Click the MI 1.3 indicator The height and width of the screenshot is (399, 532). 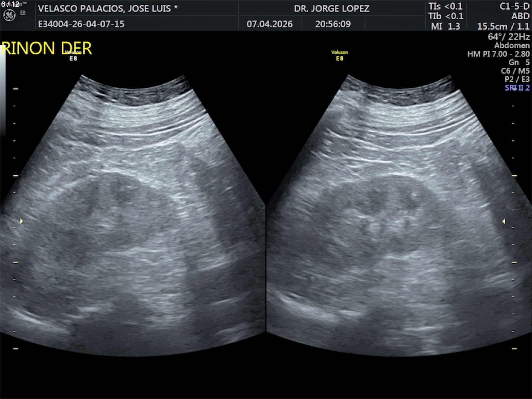[445, 26]
